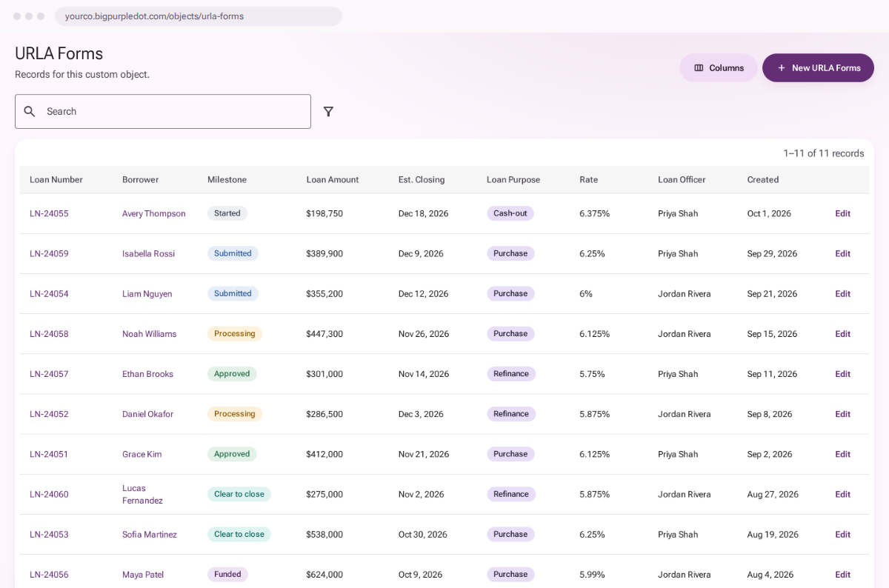Click the Cash-out loan purpose badge
This screenshot has width=889, height=588.
coord(510,213)
